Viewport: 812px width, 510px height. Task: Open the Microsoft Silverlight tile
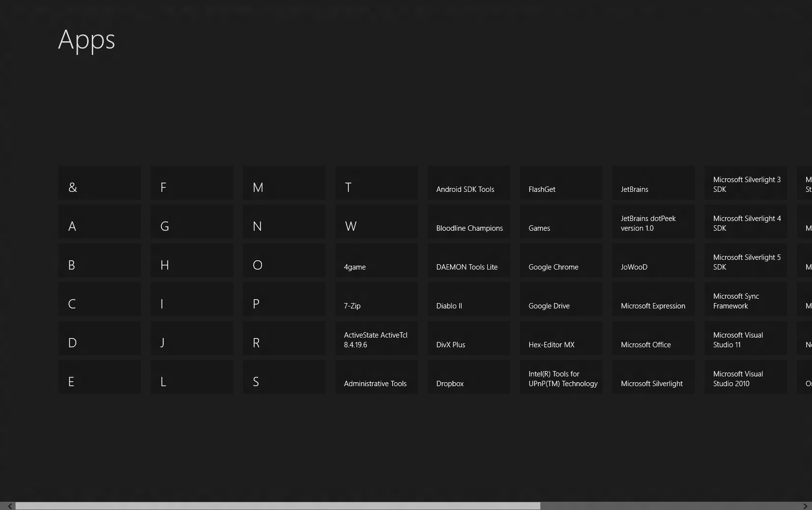(x=654, y=377)
